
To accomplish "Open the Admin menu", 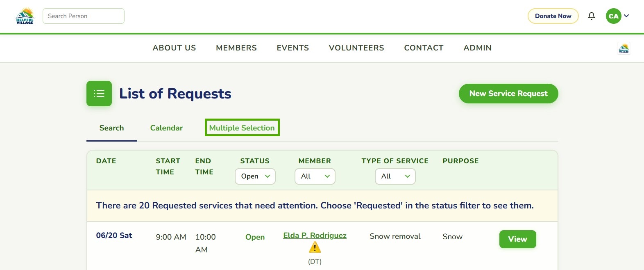I will [477, 48].
